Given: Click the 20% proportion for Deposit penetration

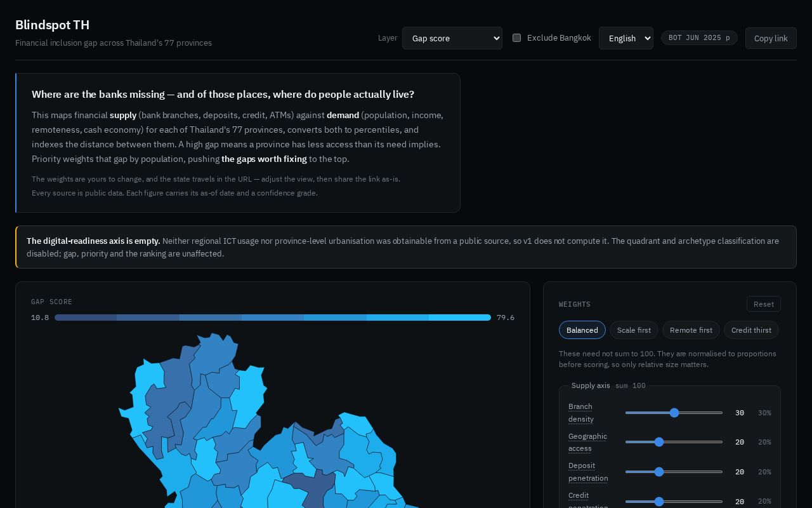Looking at the screenshot, I should (x=764, y=472).
